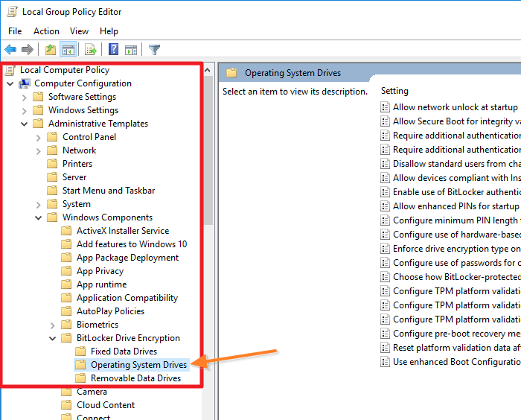The height and width of the screenshot is (420, 521).
Task: Click the policy icon beside Allow Secure Boot for integrity
Action: (385, 121)
